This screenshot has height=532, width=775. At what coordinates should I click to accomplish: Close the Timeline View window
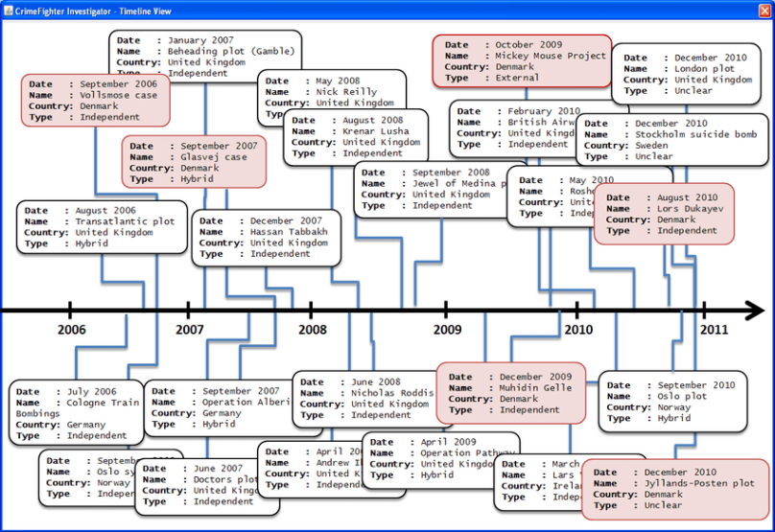763,9
